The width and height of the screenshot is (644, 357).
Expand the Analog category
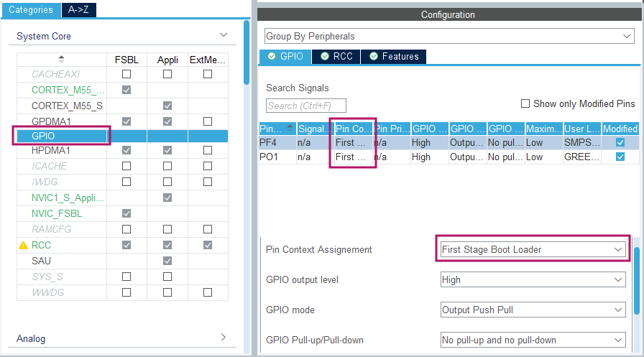click(224, 338)
